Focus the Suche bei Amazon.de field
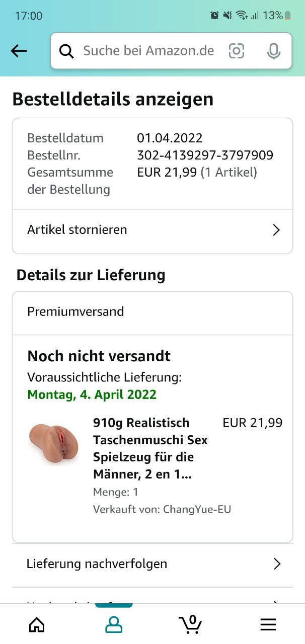Viewport: 305px width, 644px height. click(x=148, y=51)
